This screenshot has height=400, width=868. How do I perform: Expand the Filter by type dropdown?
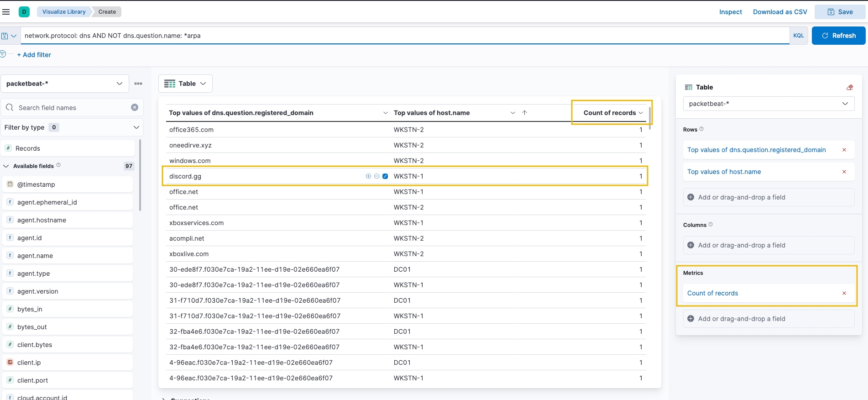[72, 127]
